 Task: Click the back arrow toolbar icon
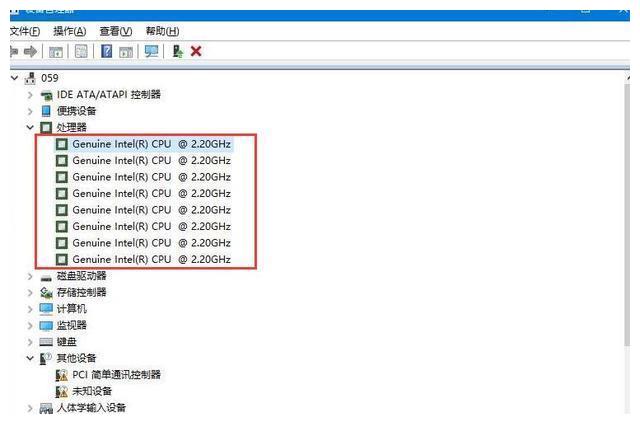click(14, 51)
